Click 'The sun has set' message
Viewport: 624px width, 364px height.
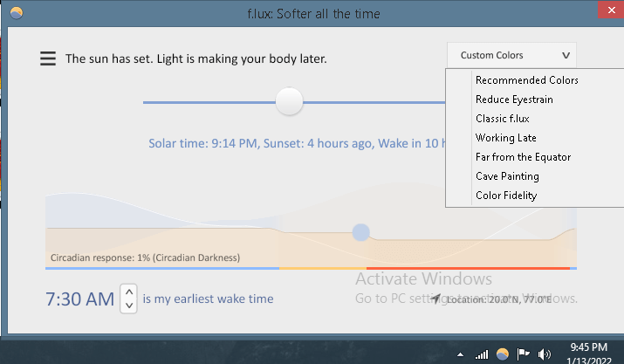pos(196,59)
